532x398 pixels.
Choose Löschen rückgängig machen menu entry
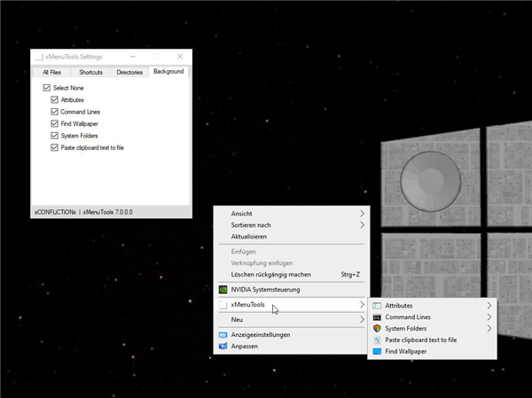click(x=270, y=275)
